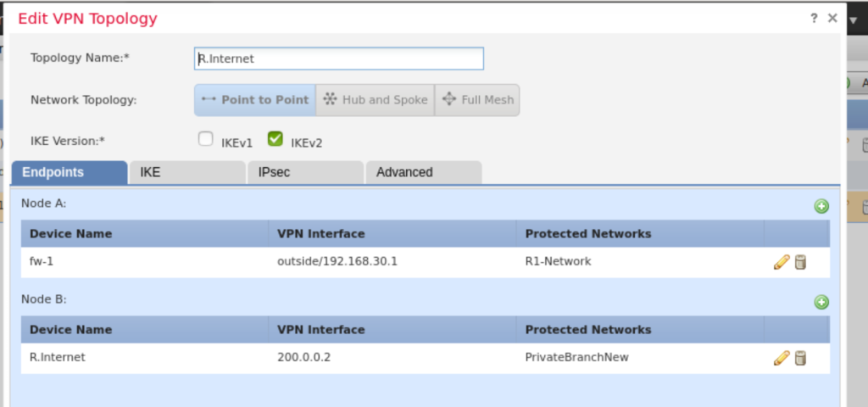Viewport: 868px width, 407px height.
Task: Click the Topology Name input field
Action: pyautogui.click(x=339, y=59)
